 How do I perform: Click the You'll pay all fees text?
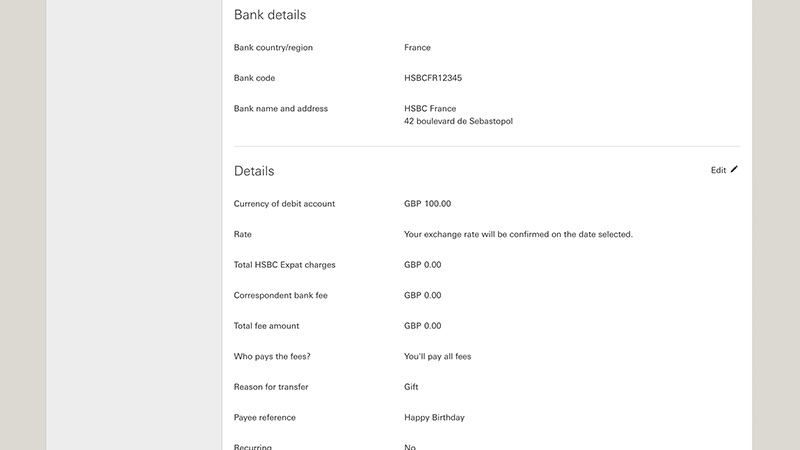click(438, 357)
